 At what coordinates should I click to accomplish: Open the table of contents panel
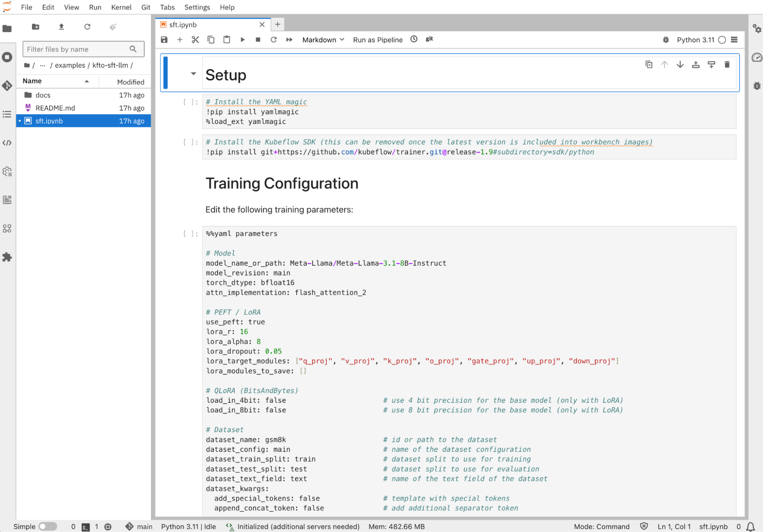pyautogui.click(x=7, y=114)
